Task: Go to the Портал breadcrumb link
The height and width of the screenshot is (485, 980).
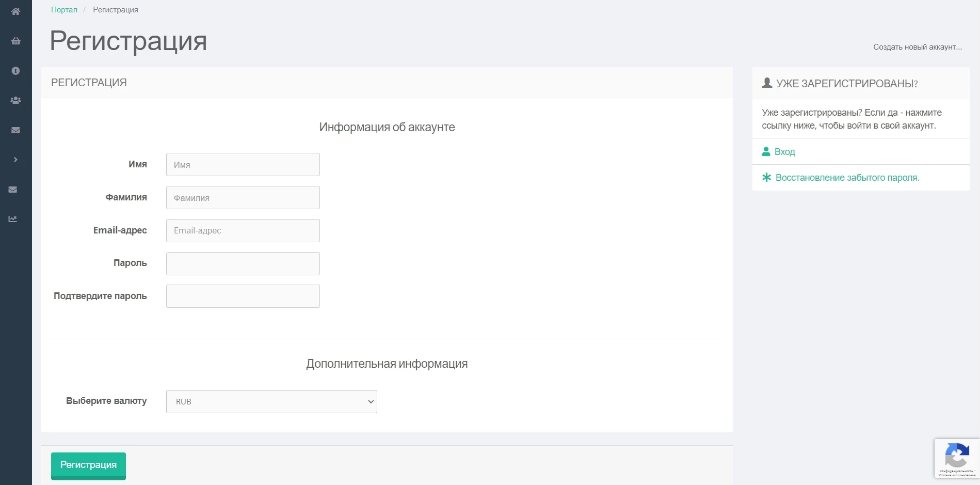Action: tap(64, 10)
